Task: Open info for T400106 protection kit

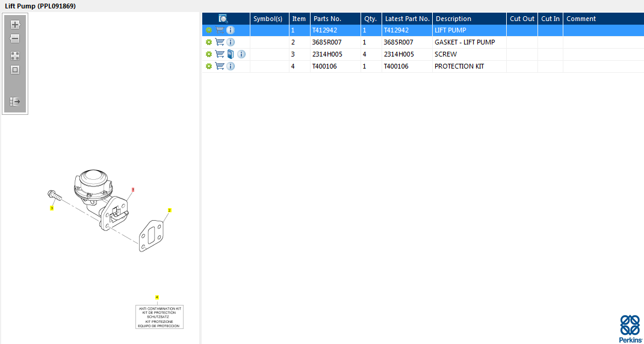Action: point(231,66)
